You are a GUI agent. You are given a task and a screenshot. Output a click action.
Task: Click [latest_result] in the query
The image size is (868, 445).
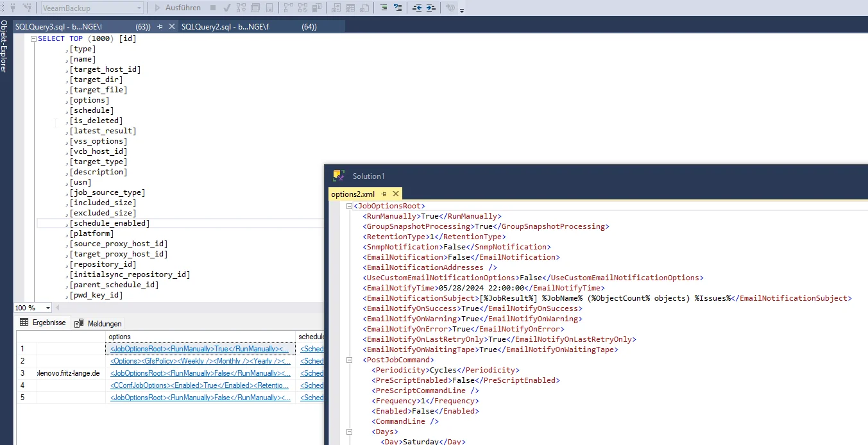click(x=103, y=131)
